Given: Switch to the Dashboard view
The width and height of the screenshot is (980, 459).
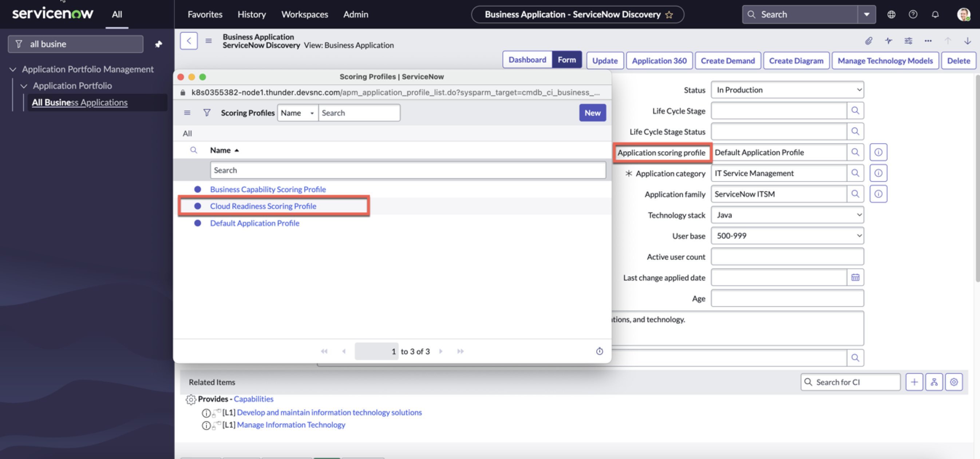Looking at the screenshot, I should point(527,60).
